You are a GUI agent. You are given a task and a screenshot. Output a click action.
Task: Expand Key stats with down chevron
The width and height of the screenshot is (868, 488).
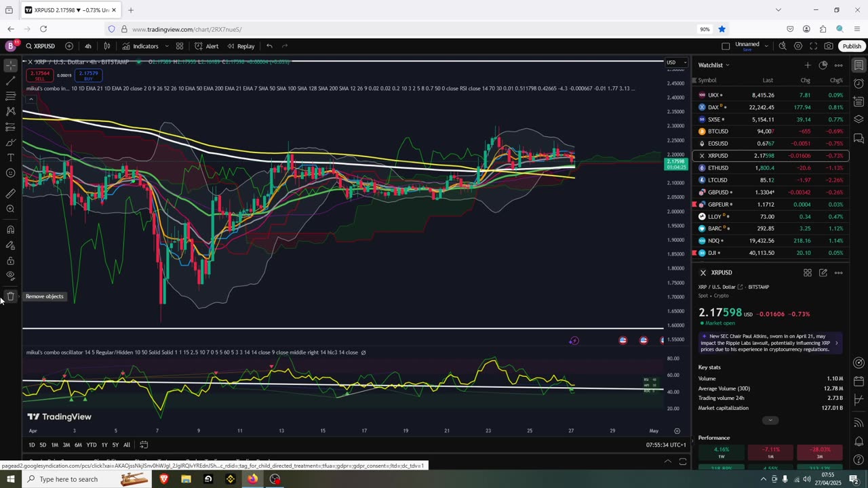(770, 420)
